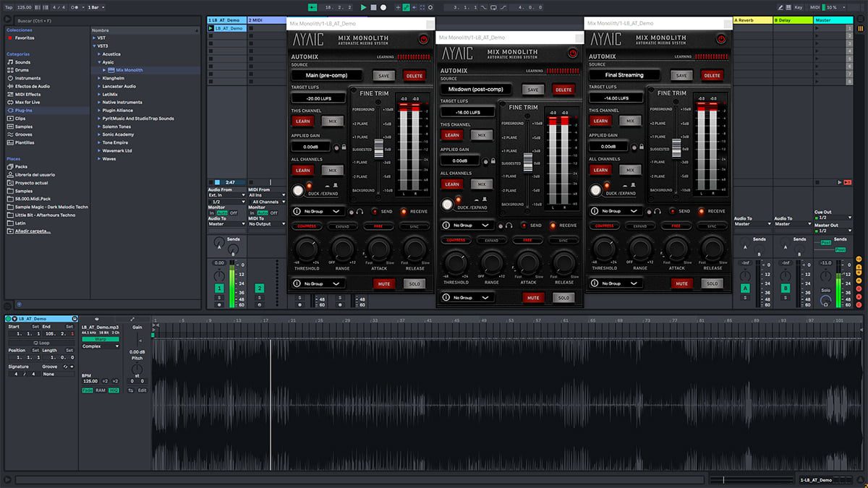Viewport: 868px width, 488px height.
Task: Open the 1 Bar quantization dropdown
Action: (95, 7)
